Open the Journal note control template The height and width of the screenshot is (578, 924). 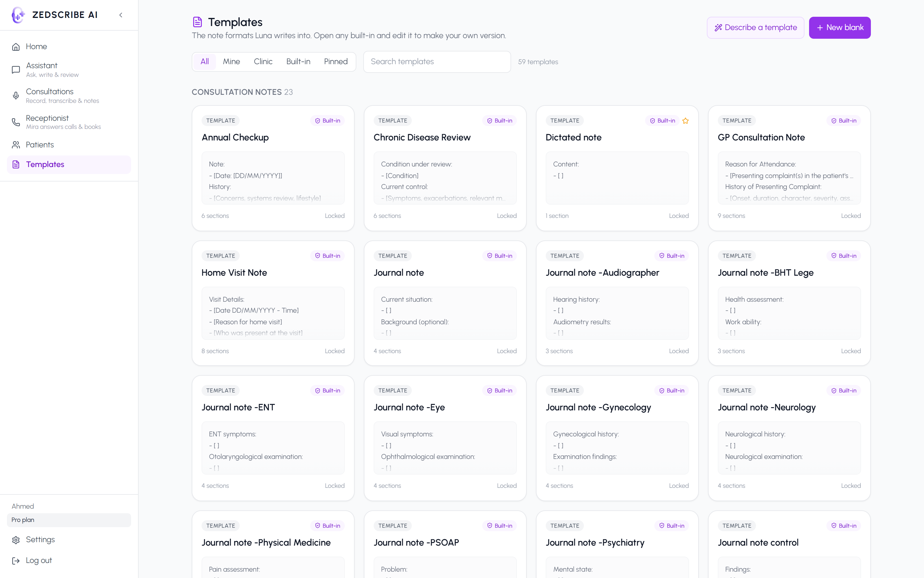(x=789, y=545)
